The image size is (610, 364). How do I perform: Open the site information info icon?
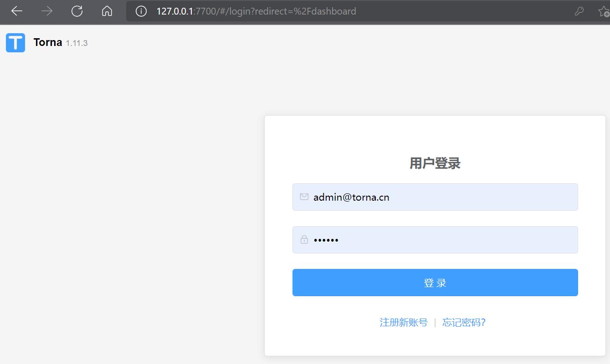tap(141, 11)
